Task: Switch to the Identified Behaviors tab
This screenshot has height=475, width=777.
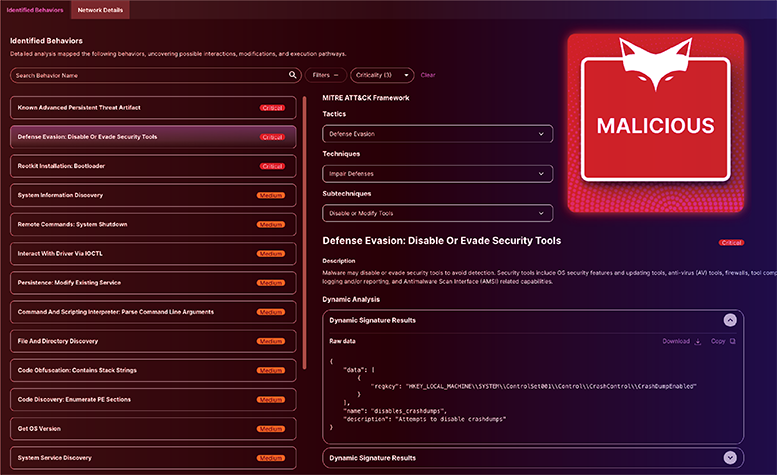Action: click(x=35, y=10)
